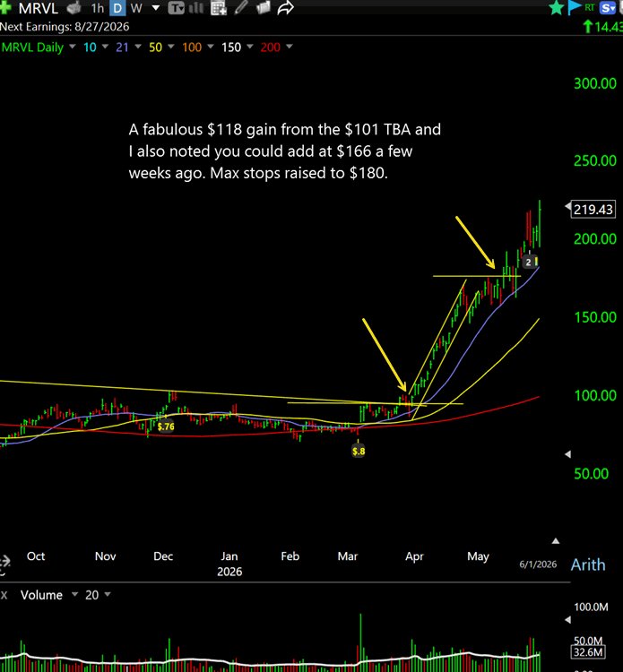Viewport: 623px width, 672px height.
Task: Click the up triangle above the 6/1/2026 date
Action: [555, 541]
